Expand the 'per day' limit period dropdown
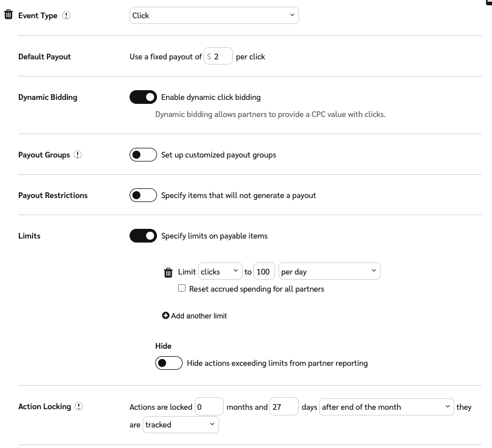Viewport: 492px width, 448px height. [329, 272]
